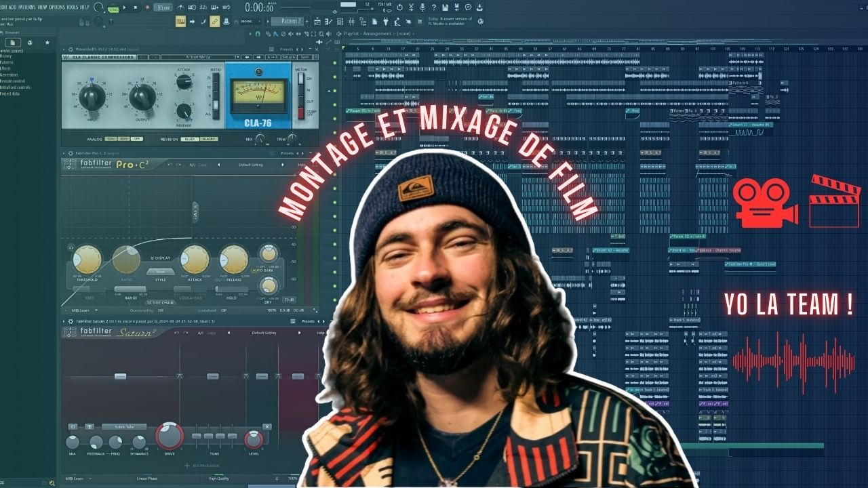Open the Channel rack icon
Viewport: 868px width, 488px height.
340,22
